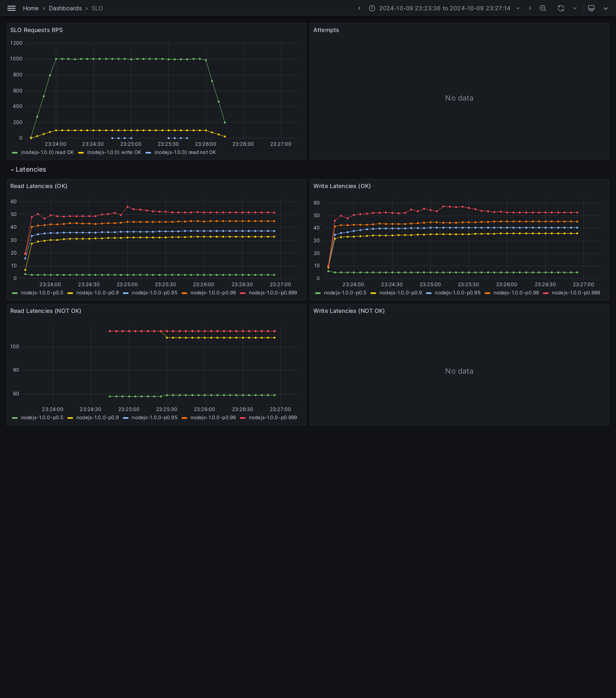The width and height of the screenshot is (616, 698).
Task: Toggle kiosk TV view mode
Action: [591, 8]
